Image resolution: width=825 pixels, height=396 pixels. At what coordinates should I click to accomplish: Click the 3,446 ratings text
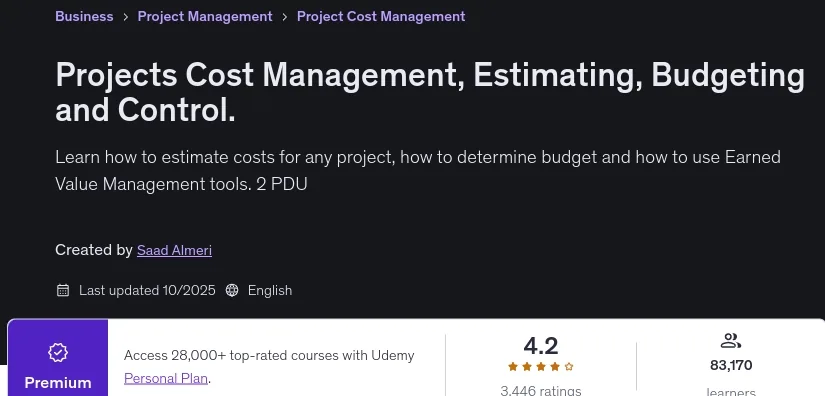click(540, 391)
